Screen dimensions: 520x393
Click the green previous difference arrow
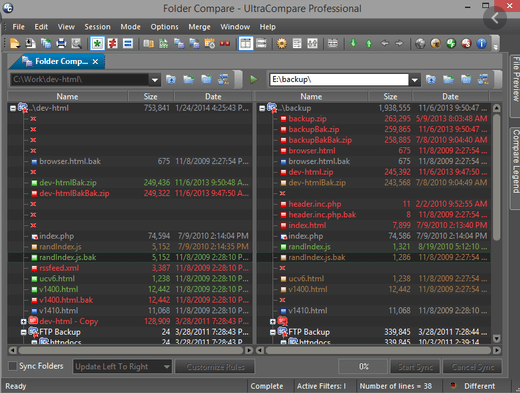369,43
